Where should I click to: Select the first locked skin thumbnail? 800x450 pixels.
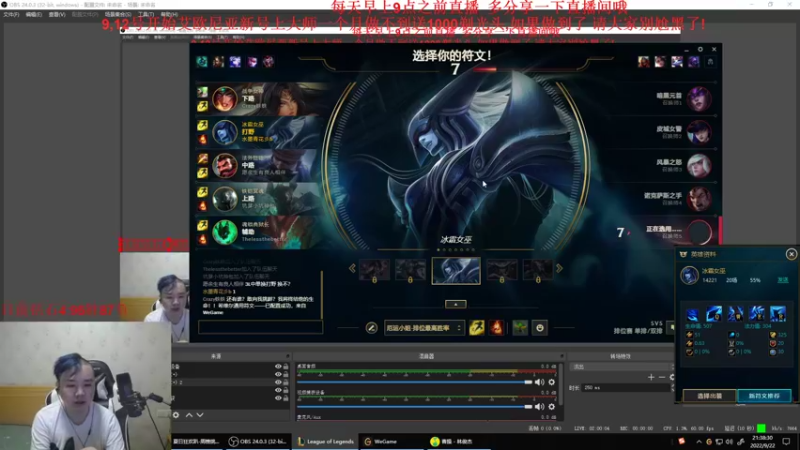tap(374, 270)
